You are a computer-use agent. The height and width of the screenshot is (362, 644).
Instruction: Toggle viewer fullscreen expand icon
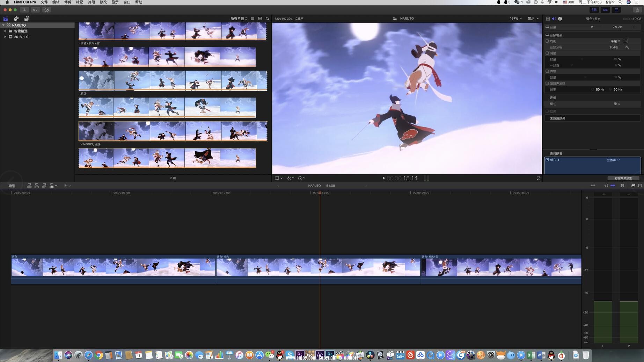tap(539, 178)
